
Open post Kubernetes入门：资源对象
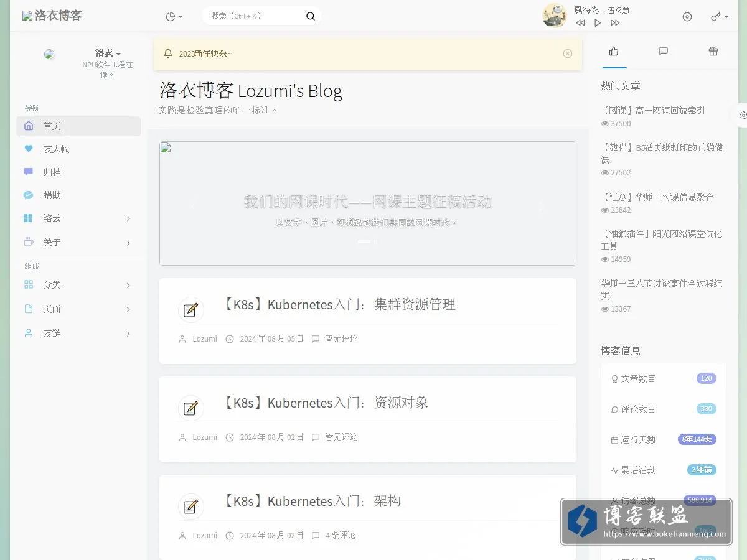click(x=326, y=403)
